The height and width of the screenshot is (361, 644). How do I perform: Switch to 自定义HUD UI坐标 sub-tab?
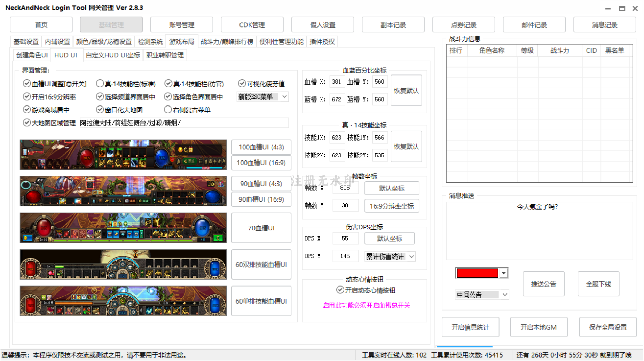pos(113,55)
